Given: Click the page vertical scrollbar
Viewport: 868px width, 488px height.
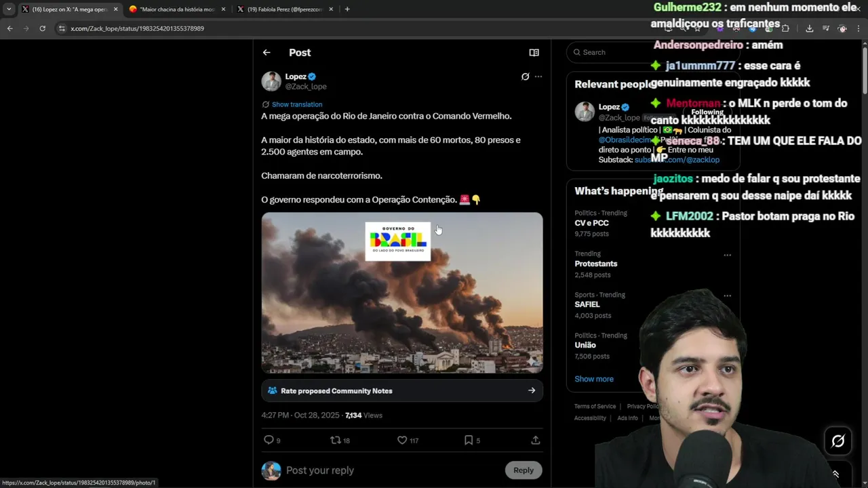Looking at the screenshot, I should click(865, 71).
